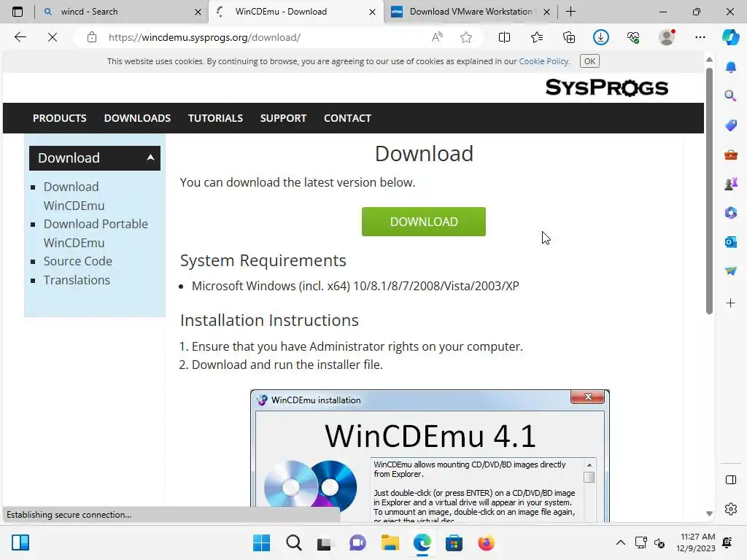
Task: Open the Favorites list
Action: [x=537, y=37]
